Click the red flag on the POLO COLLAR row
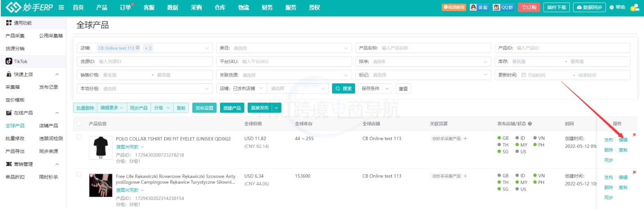Screen dimensions: 644x209 [634, 135]
